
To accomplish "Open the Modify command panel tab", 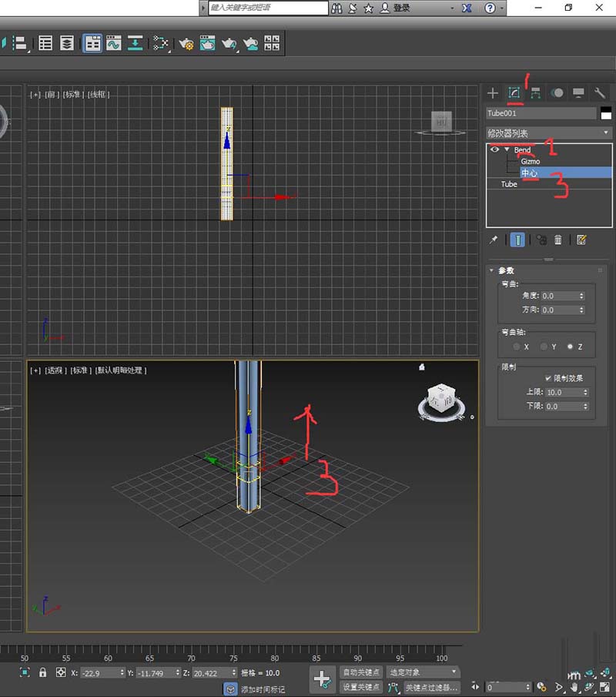I will point(514,93).
